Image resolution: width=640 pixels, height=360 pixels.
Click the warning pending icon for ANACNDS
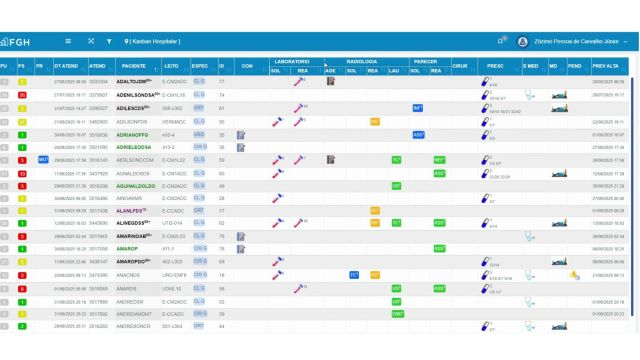[x=574, y=276]
